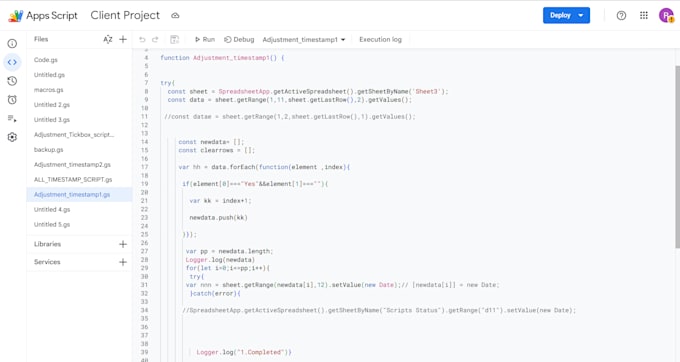Click the Logger.log("1.Completed") line

pos(244,352)
